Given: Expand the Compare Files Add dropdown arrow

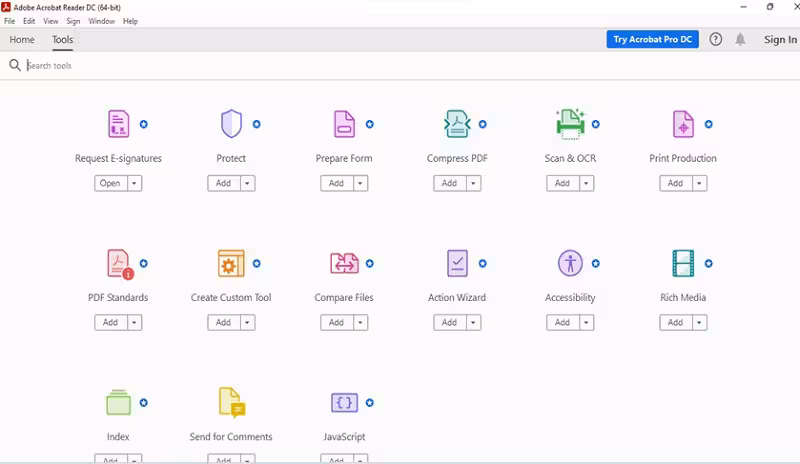Looking at the screenshot, I should point(360,323).
